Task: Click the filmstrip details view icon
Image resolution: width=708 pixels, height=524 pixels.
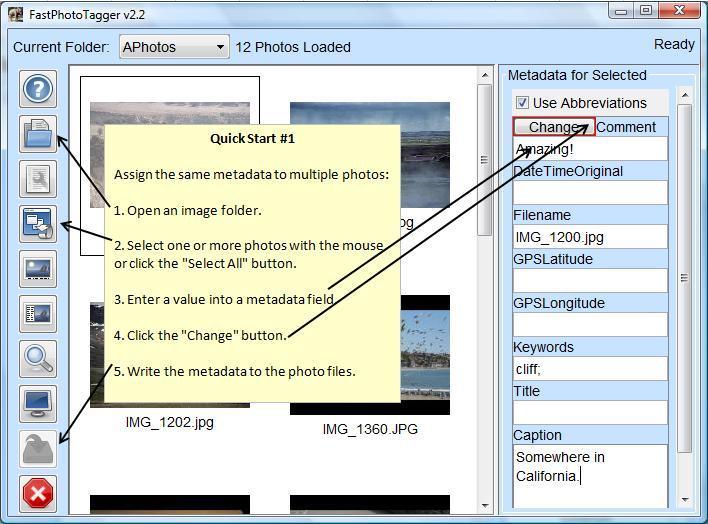Action: pos(38,314)
